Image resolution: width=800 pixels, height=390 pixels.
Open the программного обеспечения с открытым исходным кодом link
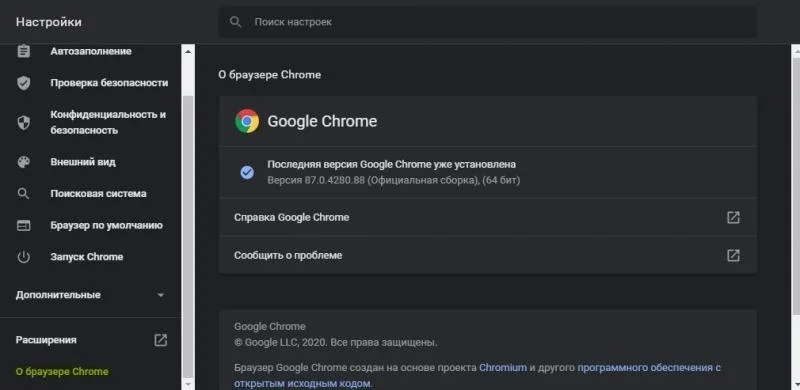click(x=478, y=375)
